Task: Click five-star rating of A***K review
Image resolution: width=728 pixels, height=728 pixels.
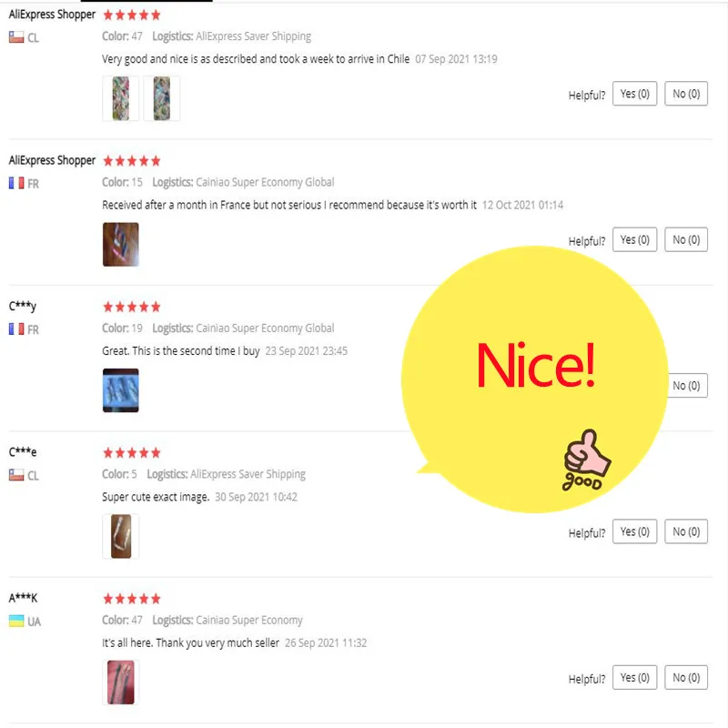Action: click(x=132, y=599)
